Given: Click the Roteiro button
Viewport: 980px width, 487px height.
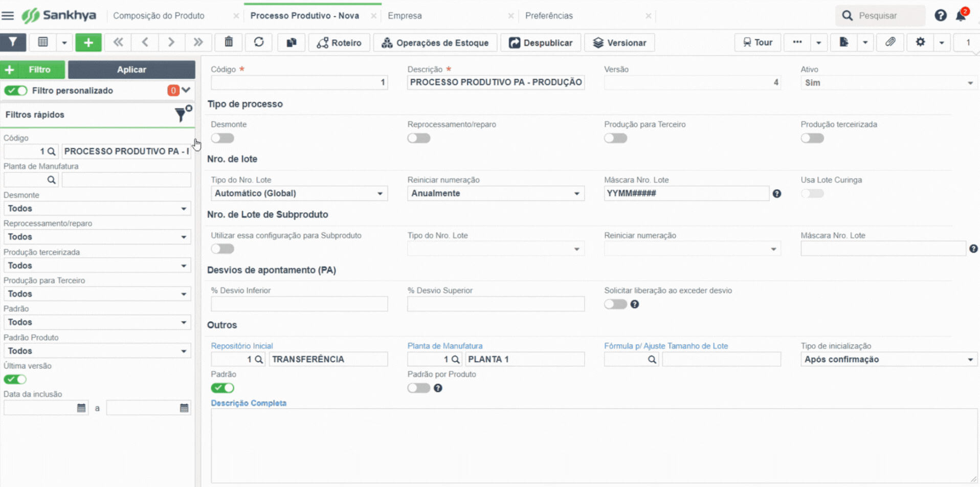Looking at the screenshot, I should click(339, 42).
